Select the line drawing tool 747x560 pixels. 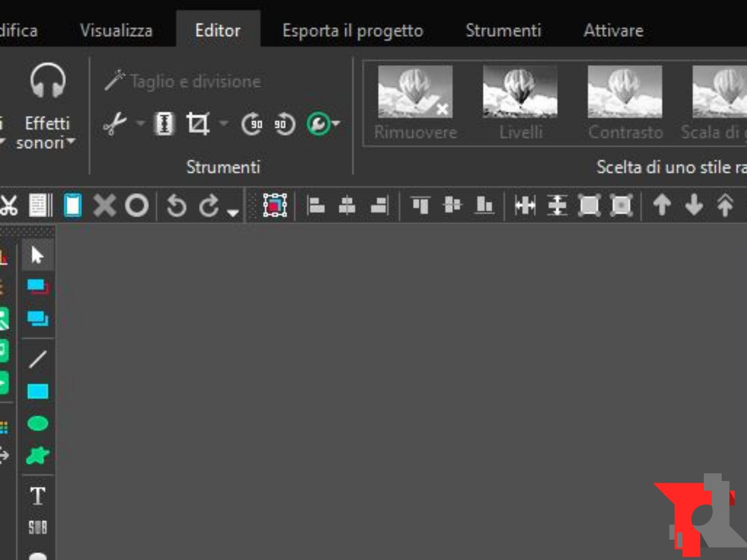point(38,359)
